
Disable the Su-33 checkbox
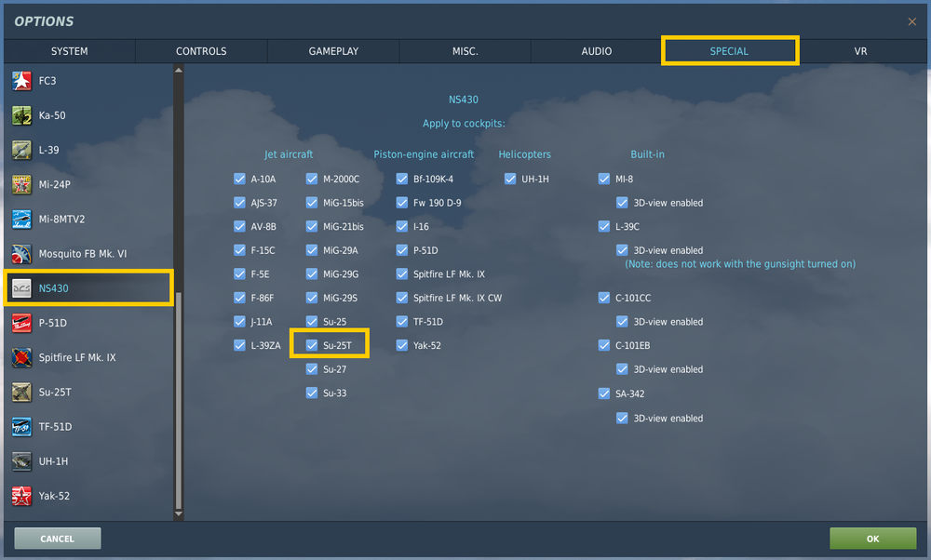pyautogui.click(x=312, y=393)
